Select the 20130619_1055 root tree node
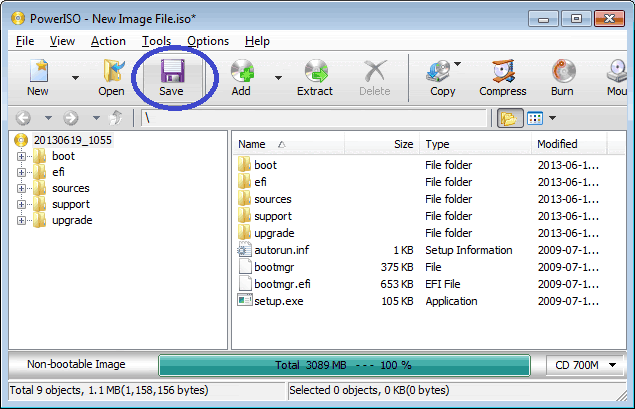Image resolution: width=635 pixels, height=409 pixels. [x=72, y=140]
